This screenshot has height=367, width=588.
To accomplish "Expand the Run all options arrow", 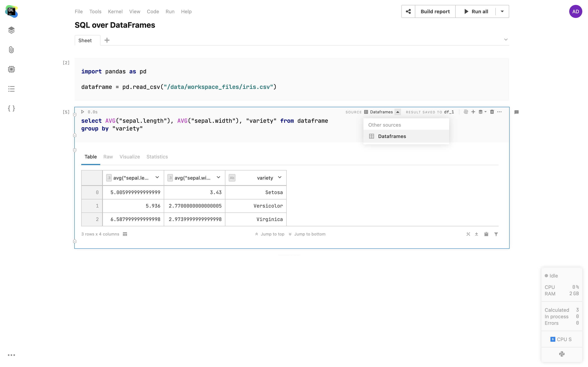I will [x=502, y=11].
